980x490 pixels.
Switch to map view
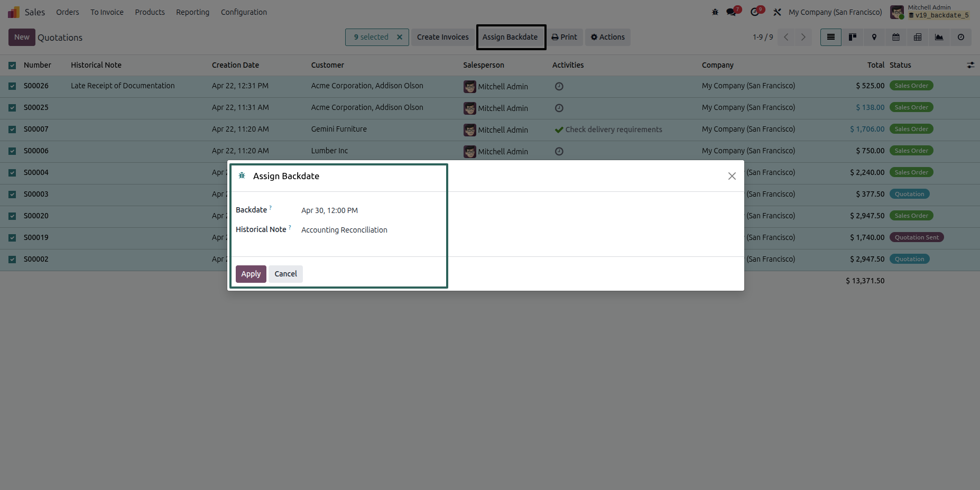coord(874,37)
